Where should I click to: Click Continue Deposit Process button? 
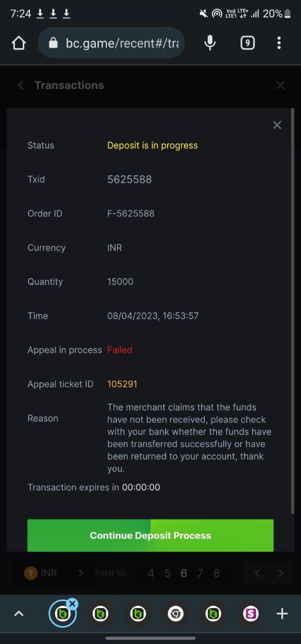150,535
